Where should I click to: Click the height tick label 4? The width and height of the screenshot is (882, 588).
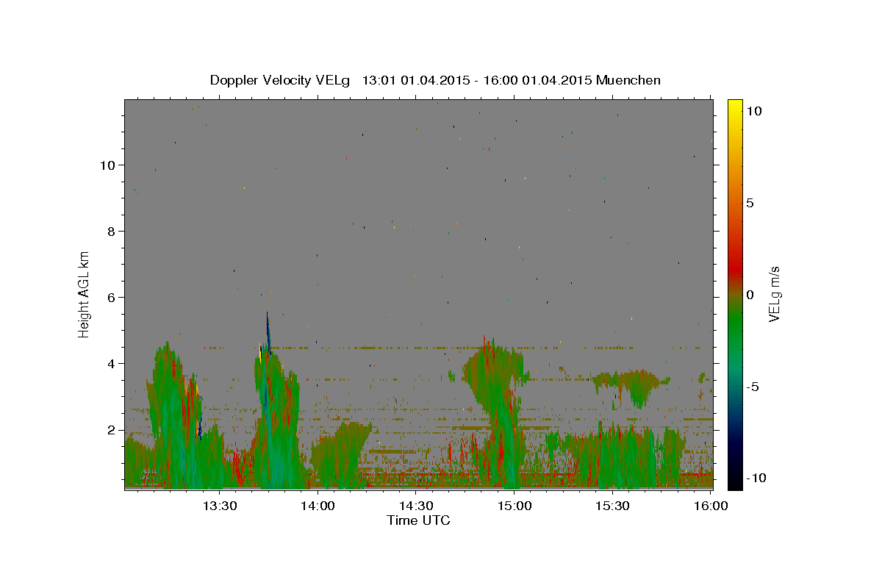coord(111,364)
